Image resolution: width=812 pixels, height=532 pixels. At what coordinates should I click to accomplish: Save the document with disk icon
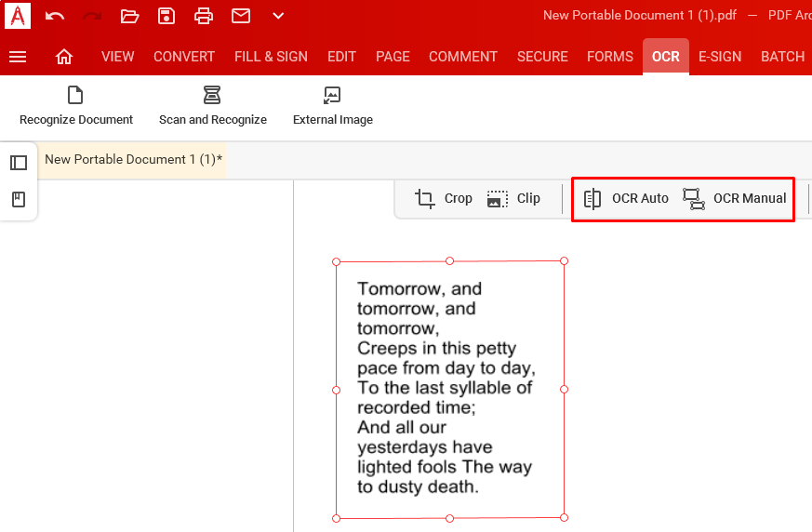point(166,16)
